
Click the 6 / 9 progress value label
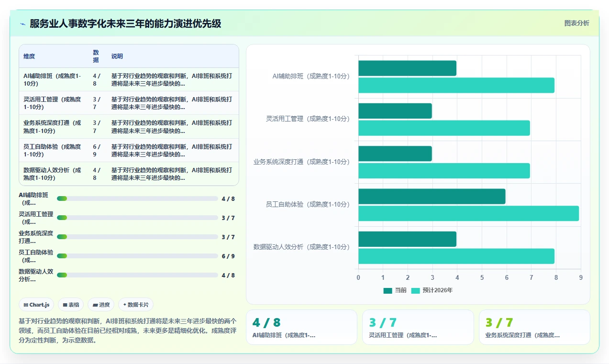click(x=228, y=256)
